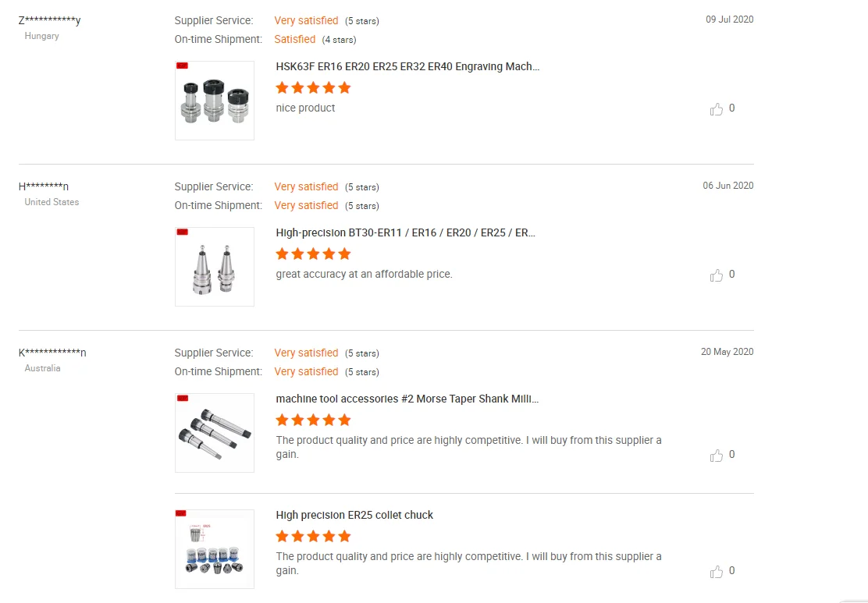The width and height of the screenshot is (868, 603).
Task: Click red badge on ER25 collet thumbnail
Action: (183, 513)
